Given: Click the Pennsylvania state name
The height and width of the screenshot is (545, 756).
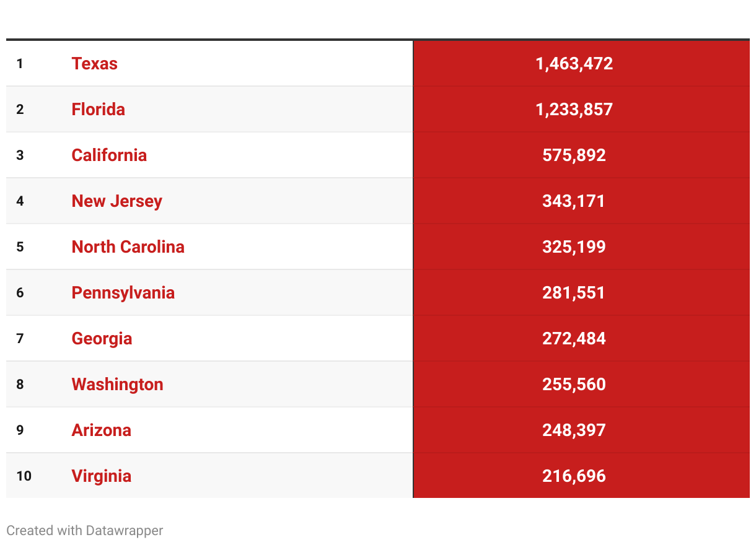Looking at the screenshot, I should tap(123, 292).
